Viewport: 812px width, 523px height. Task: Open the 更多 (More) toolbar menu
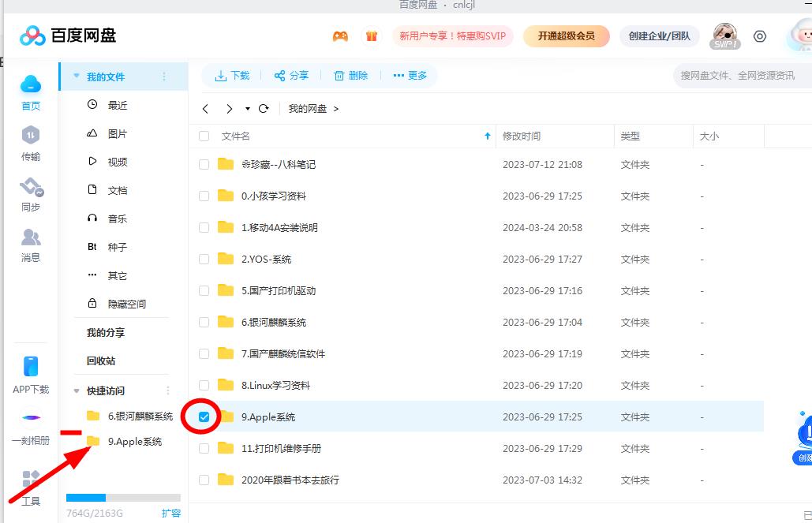click(x=410, y=76)
